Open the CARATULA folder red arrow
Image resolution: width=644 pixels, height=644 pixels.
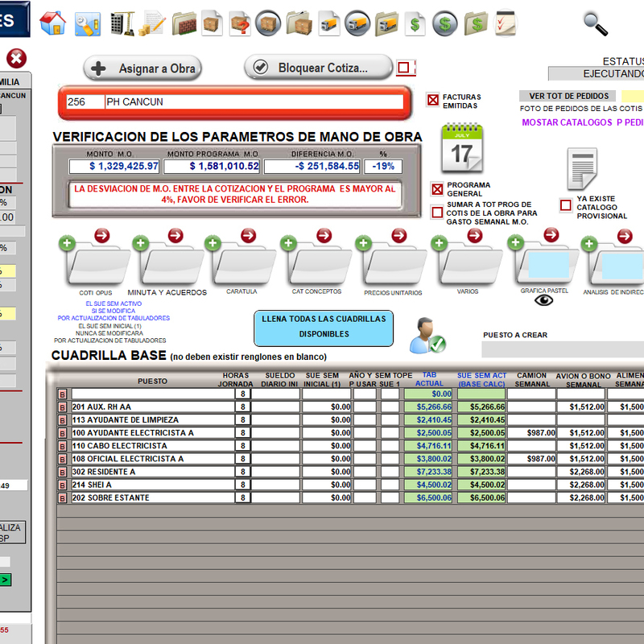[248, 236]
